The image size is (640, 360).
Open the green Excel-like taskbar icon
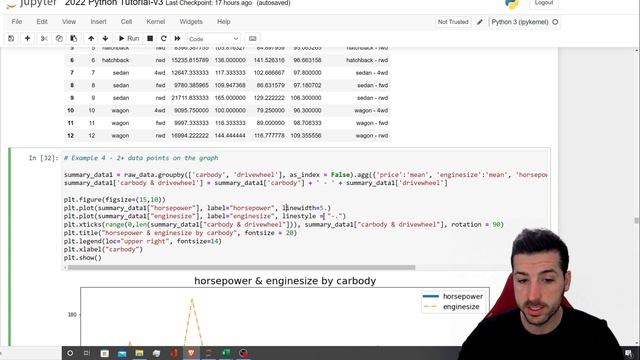[x=226, y=353]
